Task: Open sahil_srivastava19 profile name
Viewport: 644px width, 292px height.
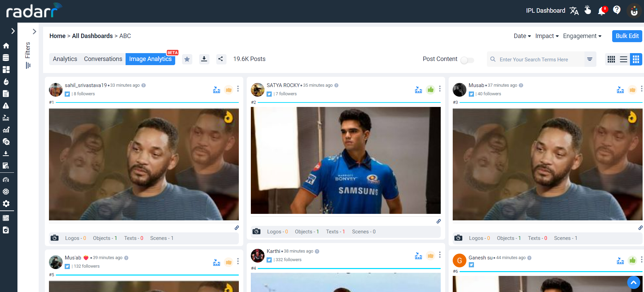Action: click(86, 85)
